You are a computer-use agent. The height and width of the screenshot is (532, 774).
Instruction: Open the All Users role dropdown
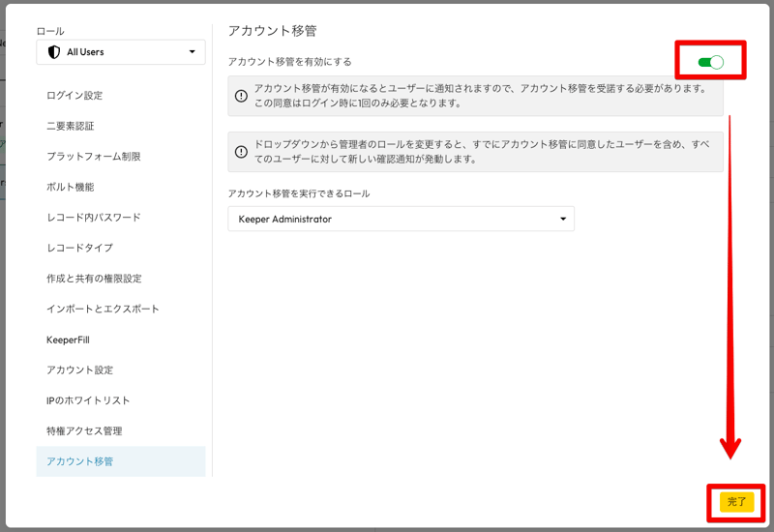[x=120, y=52]
